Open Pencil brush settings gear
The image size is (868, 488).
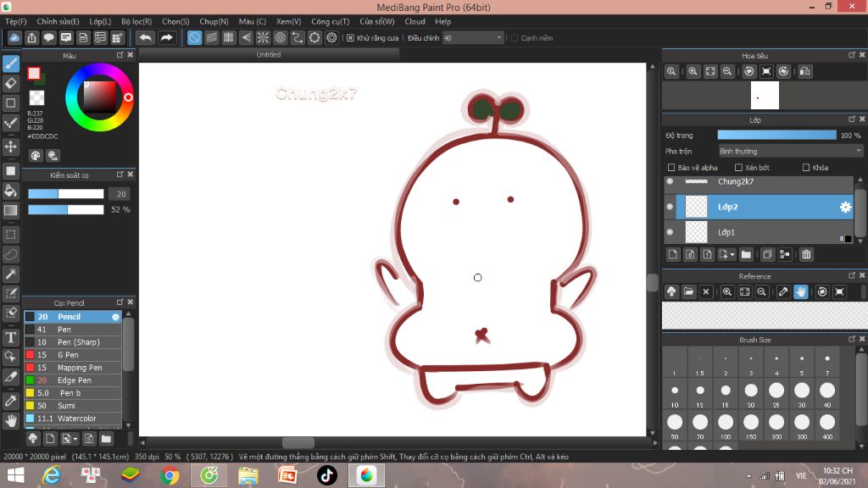coord(115,317)
